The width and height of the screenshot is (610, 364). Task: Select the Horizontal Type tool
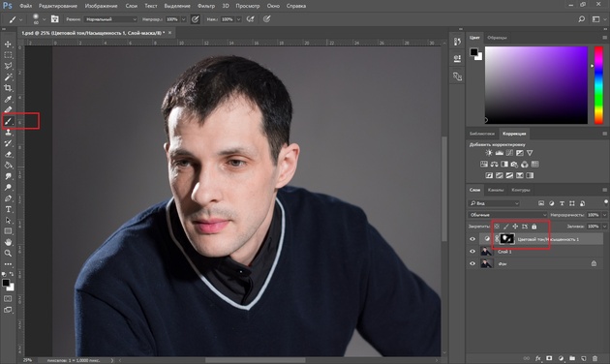click(x=8, y=209)
